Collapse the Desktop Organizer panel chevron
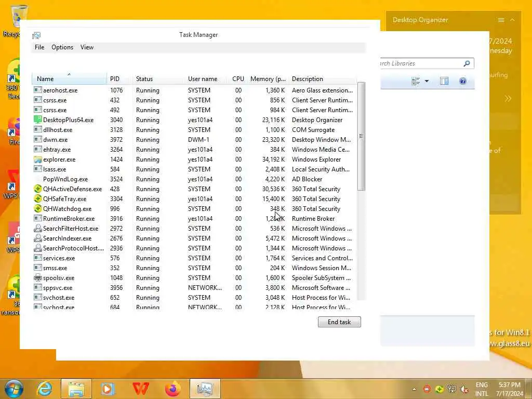 point(512,20)
